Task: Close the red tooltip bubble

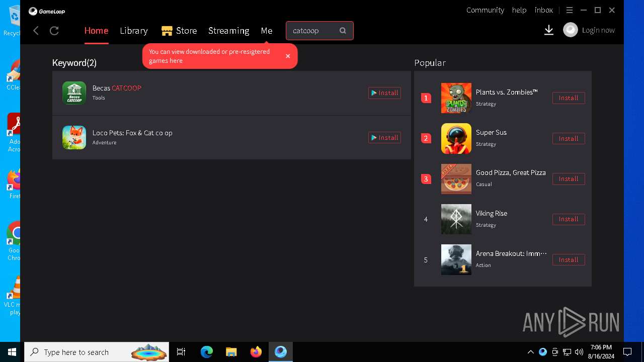Action: (288, 56)
